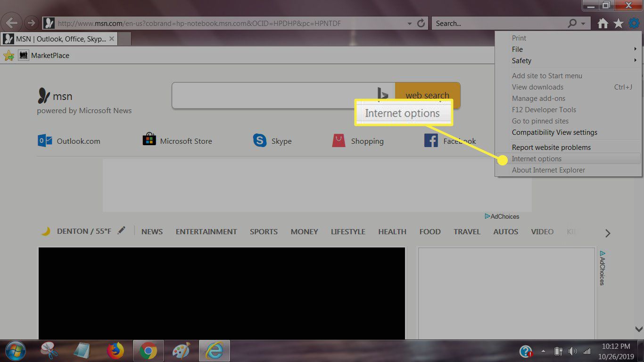
Task: Click the volume speaker tray icon
Action: click(x=573, y=352)
